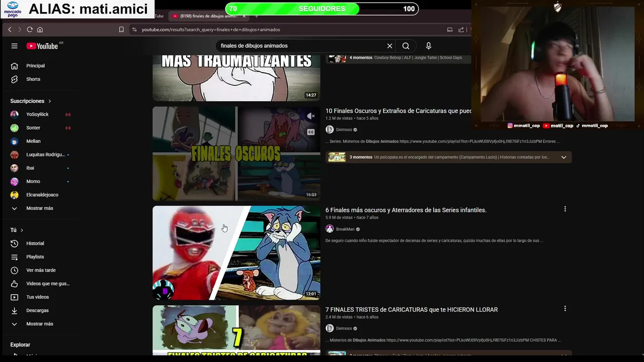Click the SEGUIDORES progress bar overlay
This screenshot has width=644, height=362.
click(322, 9)
